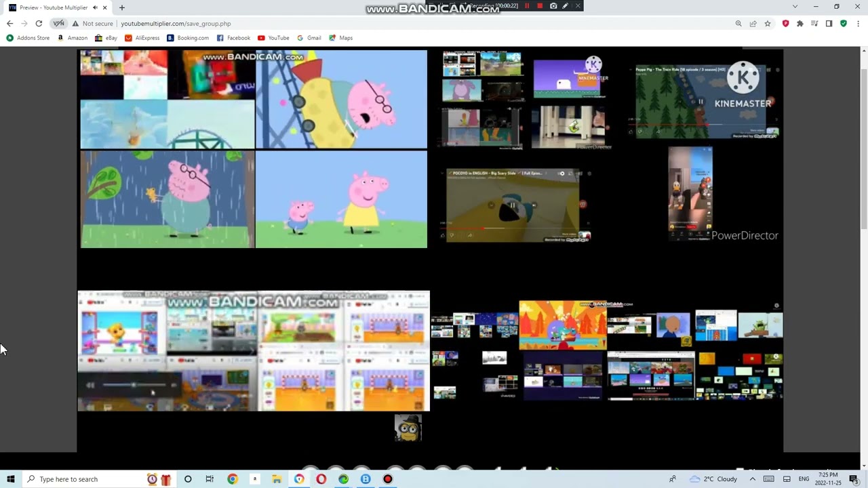Go back to the previous page
868x488 pixels.
(9, 24)
